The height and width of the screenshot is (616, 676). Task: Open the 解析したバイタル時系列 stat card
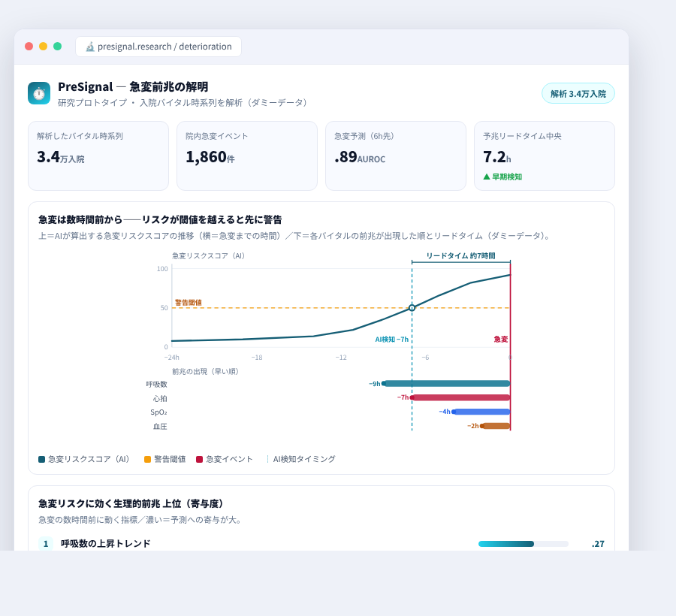(x=98, y=156)
